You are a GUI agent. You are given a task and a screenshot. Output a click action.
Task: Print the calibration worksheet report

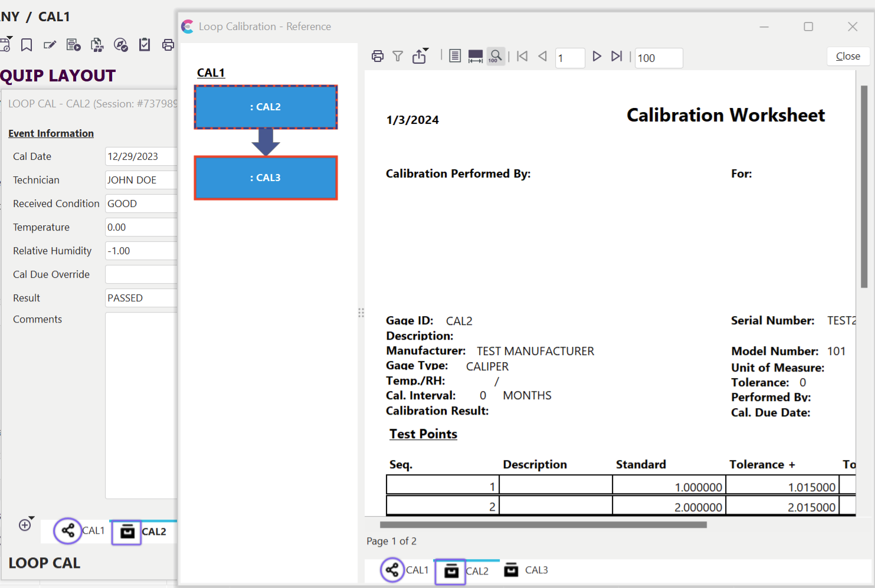point(378,57)
